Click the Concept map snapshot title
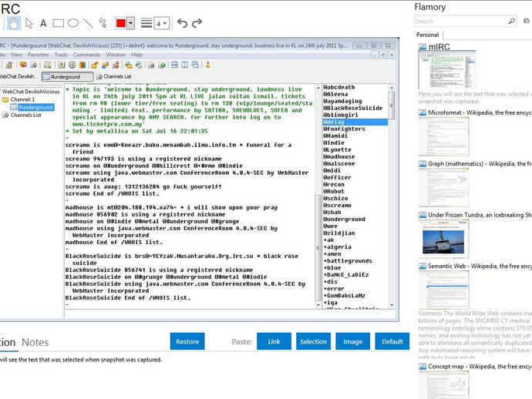 (480, 367)
